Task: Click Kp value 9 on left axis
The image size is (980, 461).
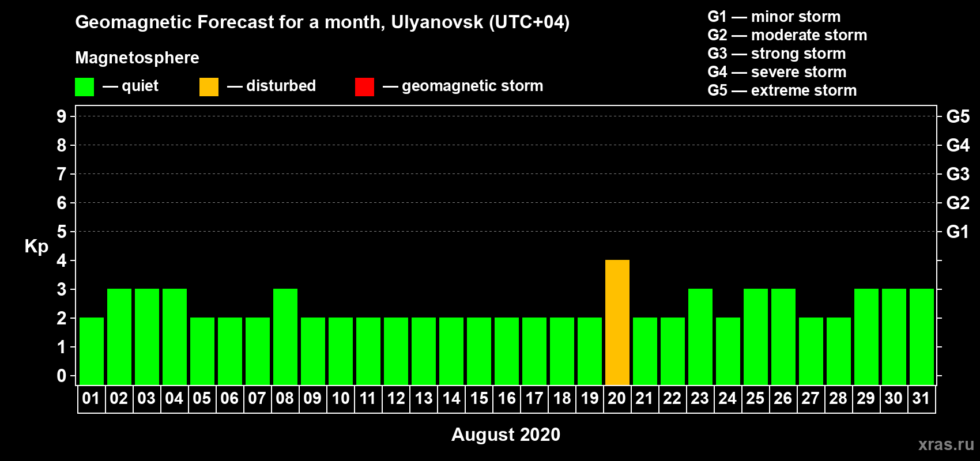Action: point(62,116)
